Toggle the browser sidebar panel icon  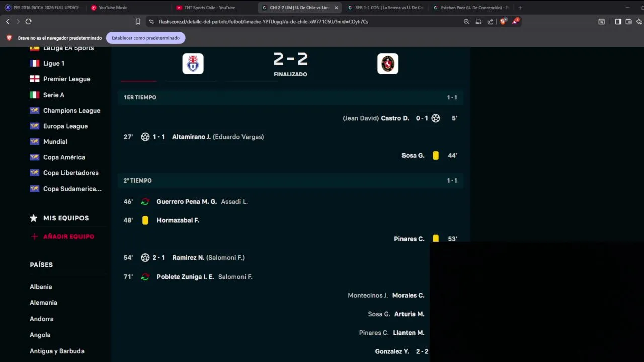coord(618,22)
